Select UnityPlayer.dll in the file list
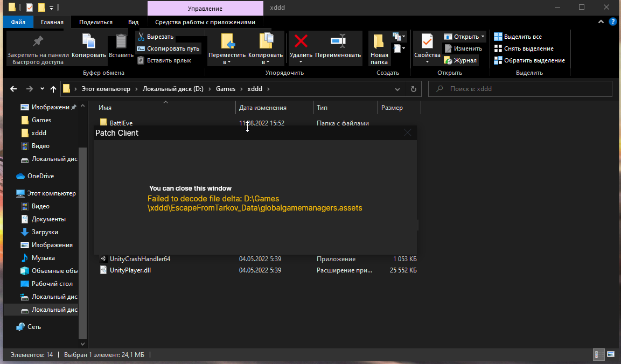The width and height of the screenshot is (621, 364). tap(130, 270)
